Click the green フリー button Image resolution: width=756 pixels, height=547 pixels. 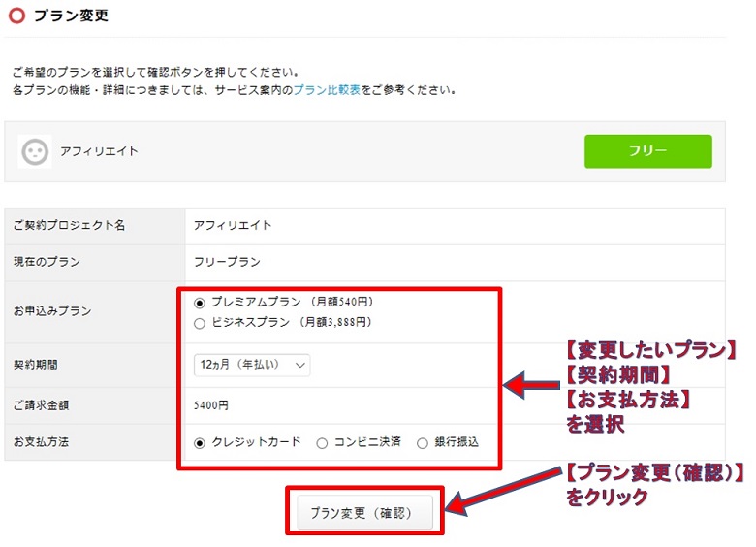point(647,151)
